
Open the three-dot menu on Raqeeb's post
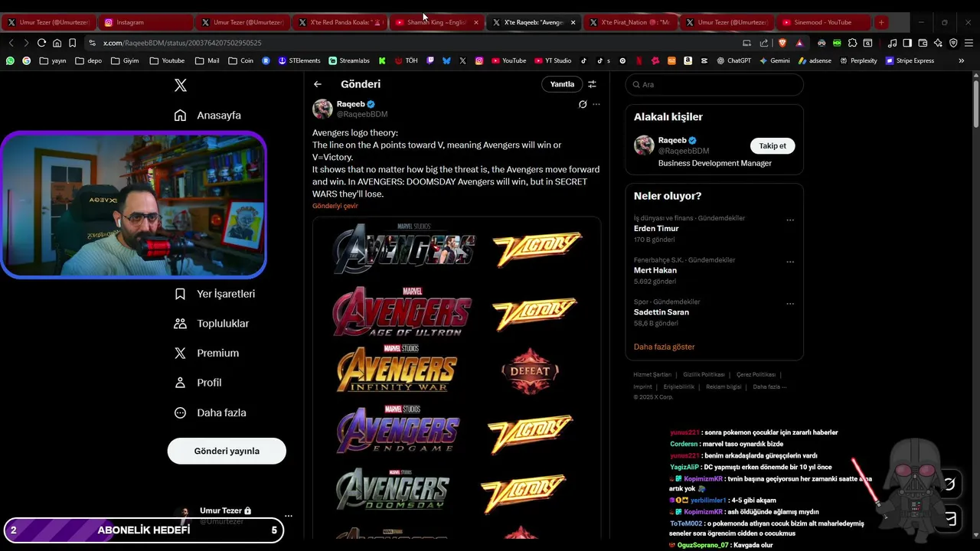coord(596,104)
